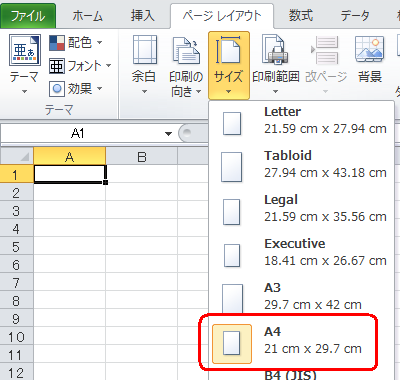Viewport: 400px width, 380px height.
Task: Choose A3 paper size
Action: click(302, 297)
